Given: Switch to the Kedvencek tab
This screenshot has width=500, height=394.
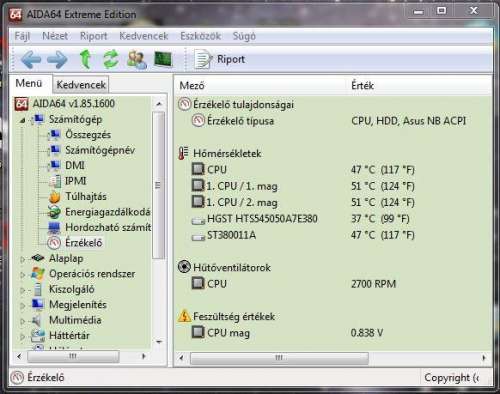Looking at the screenshot, I should click(81, 85).
